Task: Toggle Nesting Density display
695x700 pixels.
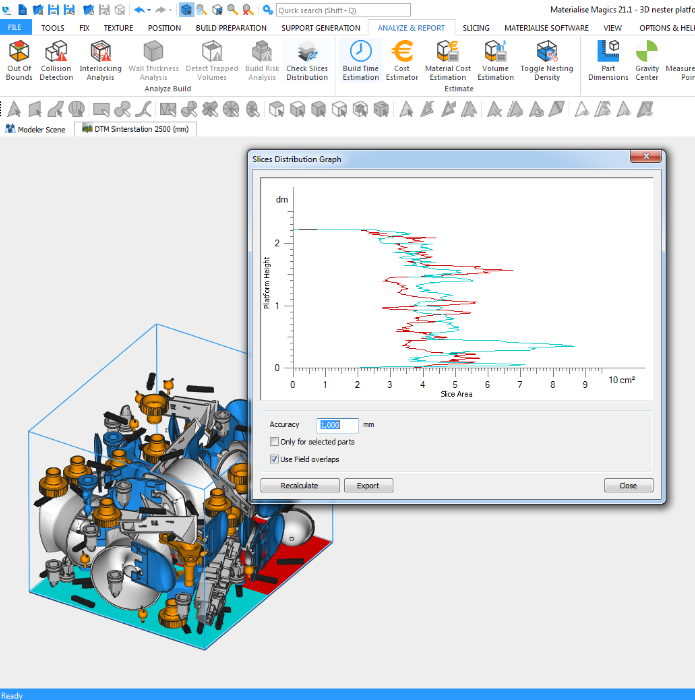Action: [547, 60]
